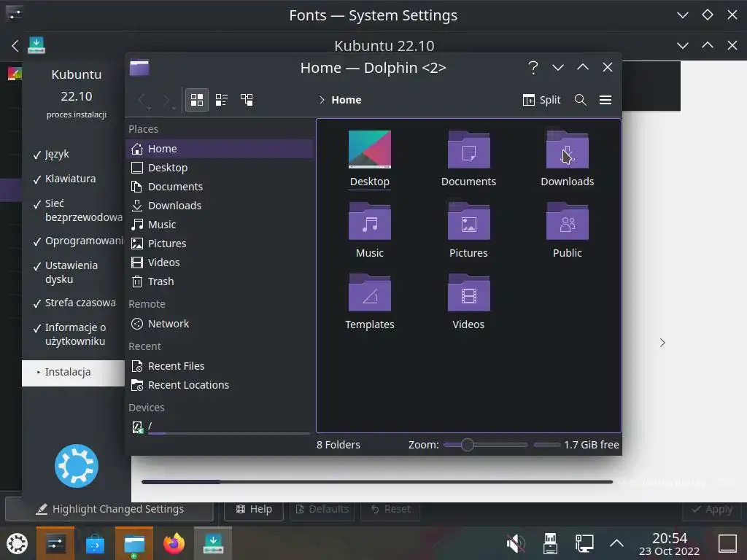The height and width of the screenshot is (560, 747).
Task: Select Pictures folder icon in file view
Action: (x=469, y=221)
